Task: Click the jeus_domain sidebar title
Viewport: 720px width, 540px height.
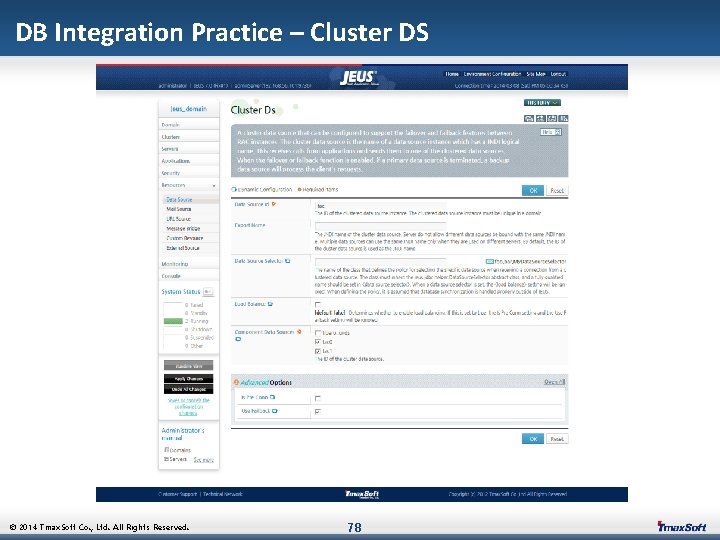Action: tap(189, 109)
